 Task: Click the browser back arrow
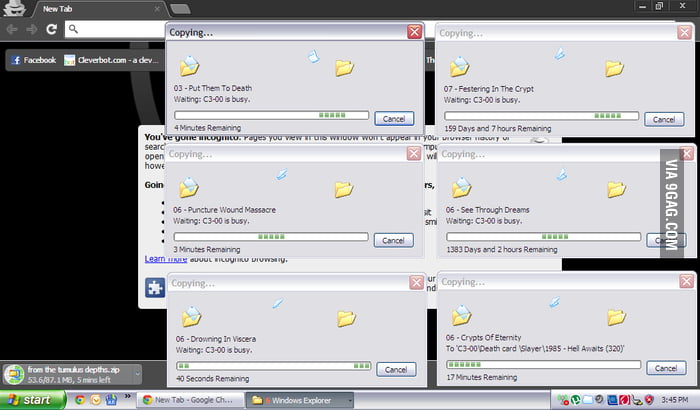[11, 29]
